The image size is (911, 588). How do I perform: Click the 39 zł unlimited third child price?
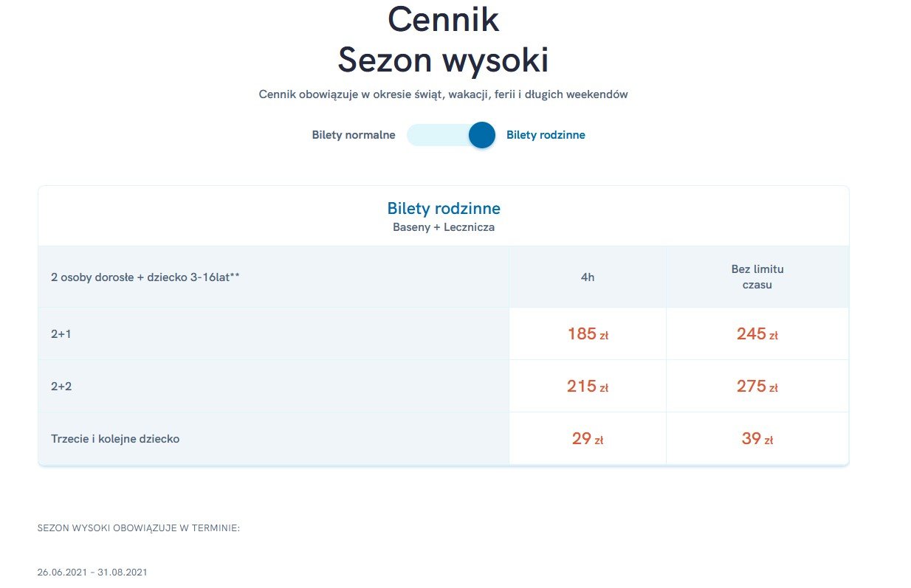[757, 439]
